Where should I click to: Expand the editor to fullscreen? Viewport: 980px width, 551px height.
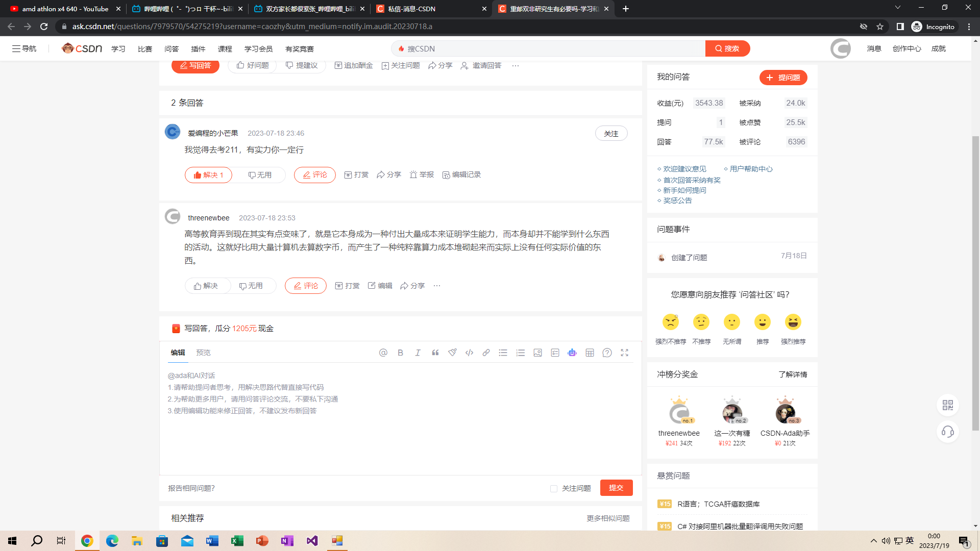point(624,353)
